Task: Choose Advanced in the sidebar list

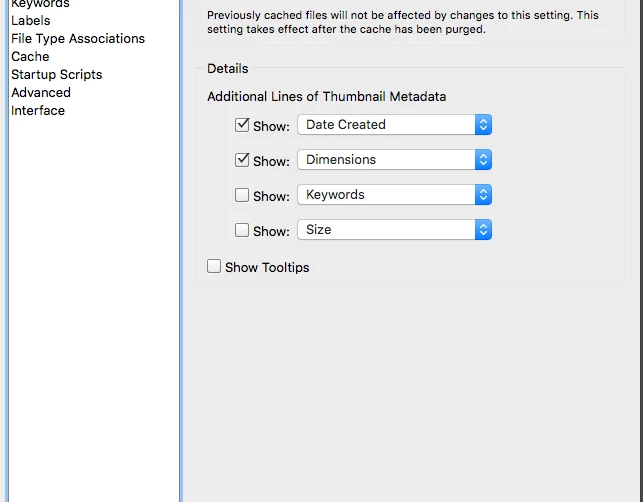Action: pyautogui.click(x=41, y=92)
